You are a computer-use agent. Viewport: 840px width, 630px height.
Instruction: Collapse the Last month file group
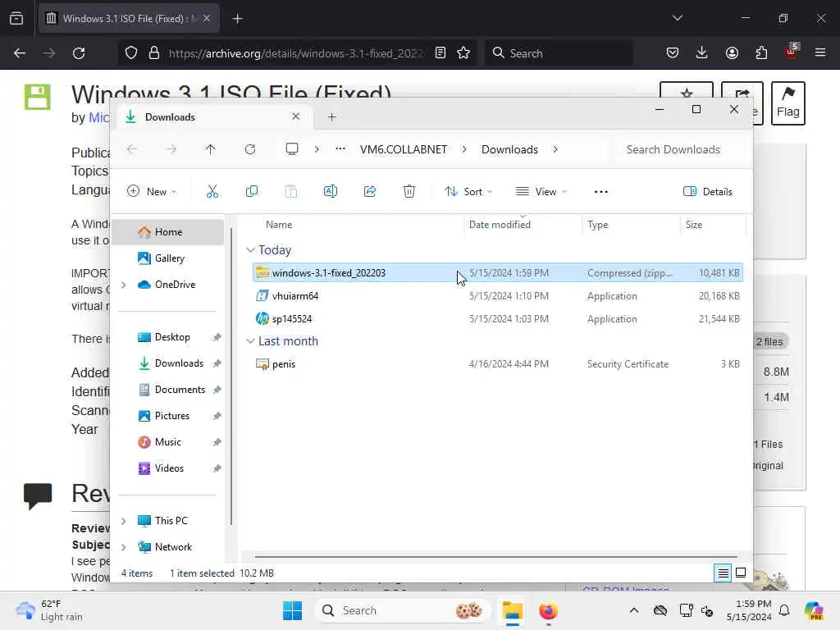coord(250,341)
